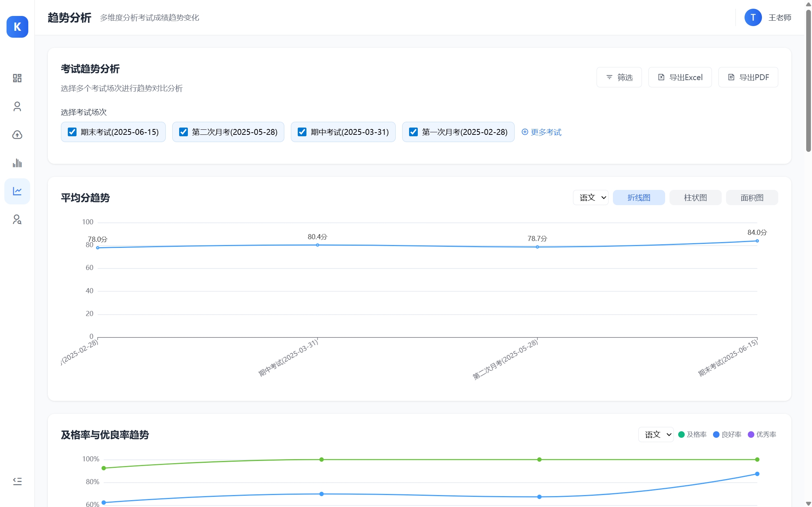Click the blue K logo icon
This screenshot has height=507, width=812.
click(17, 27)
